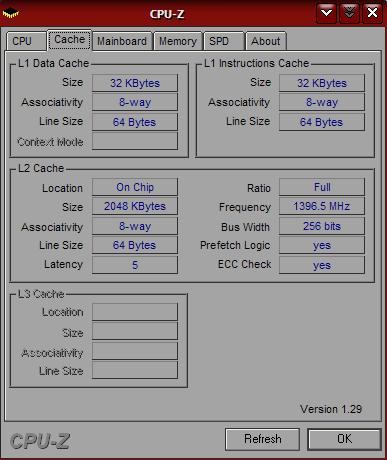This screenshot has height=460, width=387.
Task: Click the Refresh button
Action: pyautogui.click(x=263, y=439)
